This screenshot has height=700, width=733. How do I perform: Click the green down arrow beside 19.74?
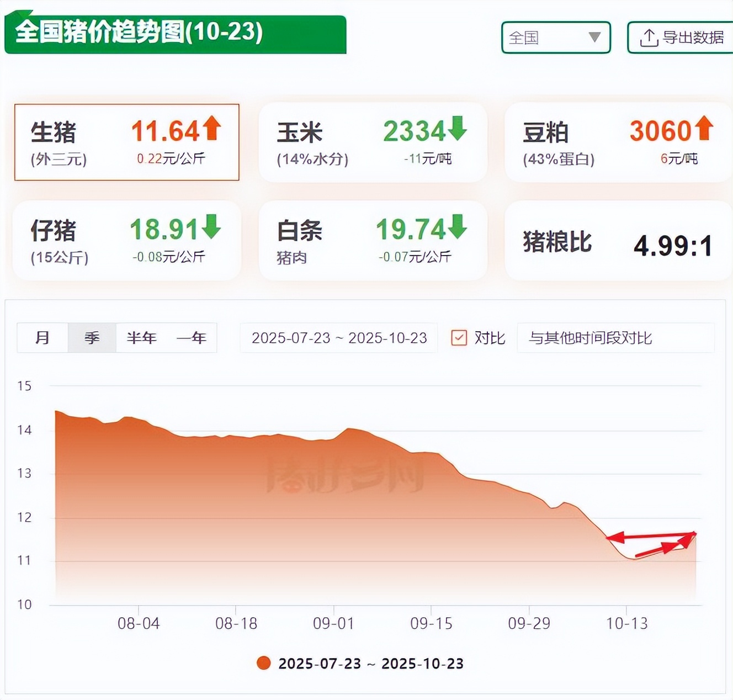click(x=457, y=226)
